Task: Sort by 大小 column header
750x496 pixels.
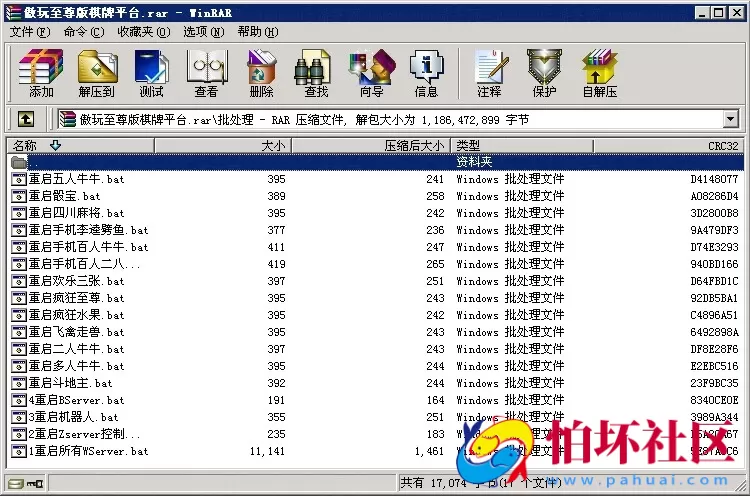Action: 223,145
